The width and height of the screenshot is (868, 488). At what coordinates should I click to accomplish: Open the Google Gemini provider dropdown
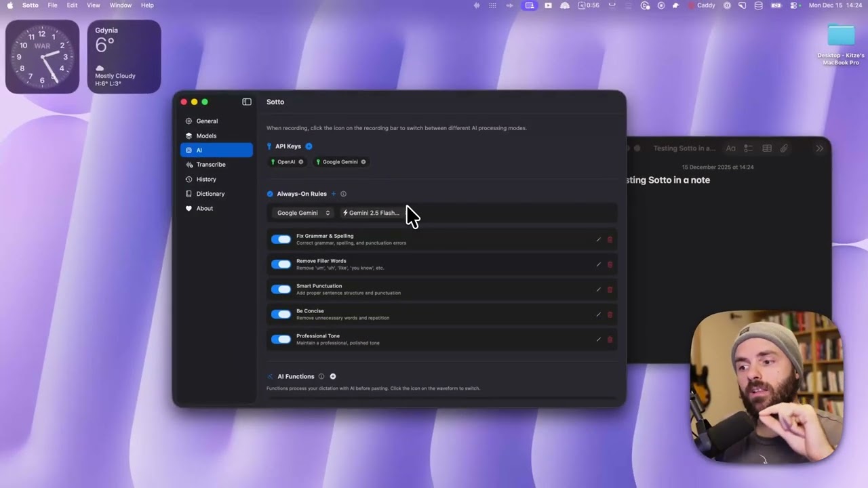click(x=303, y=213)
